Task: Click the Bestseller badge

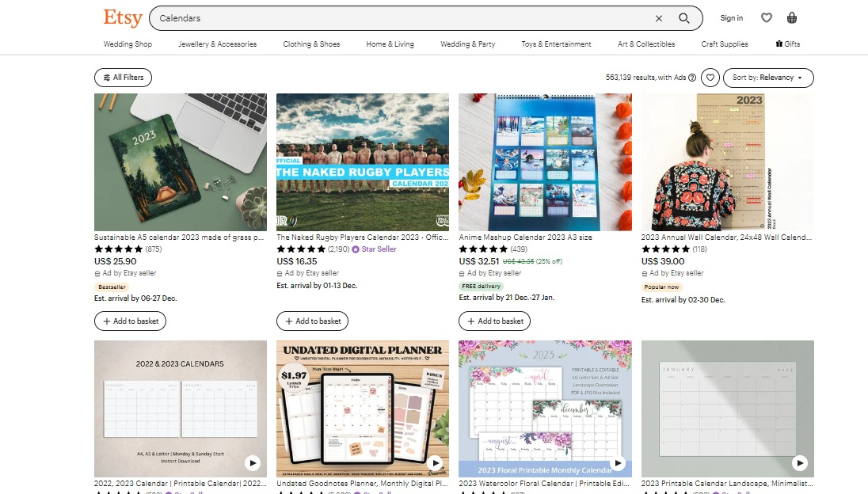Action: click(x=112, y=287)
